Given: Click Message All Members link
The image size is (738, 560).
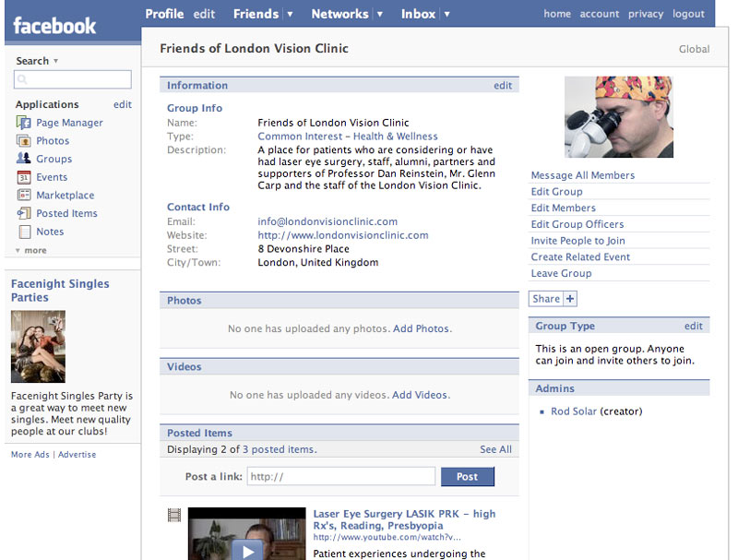Looking at the screenshot, I should tap(582, 175).
